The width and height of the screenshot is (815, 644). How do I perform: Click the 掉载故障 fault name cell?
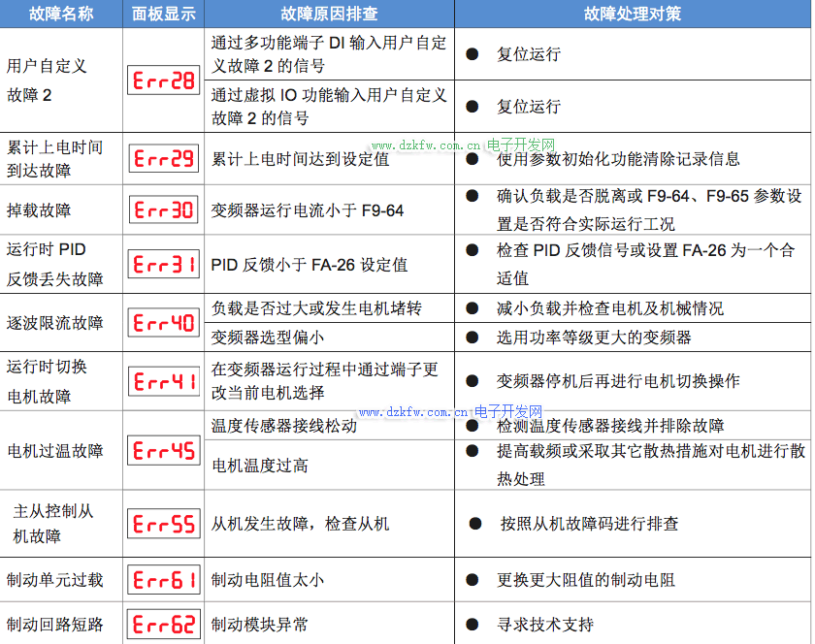tap(39, 209)
